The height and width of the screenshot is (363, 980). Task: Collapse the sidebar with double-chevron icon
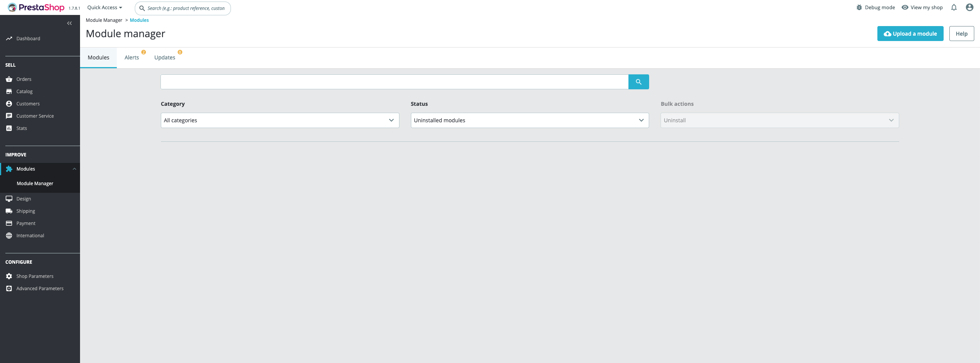[x=69, y=23]
